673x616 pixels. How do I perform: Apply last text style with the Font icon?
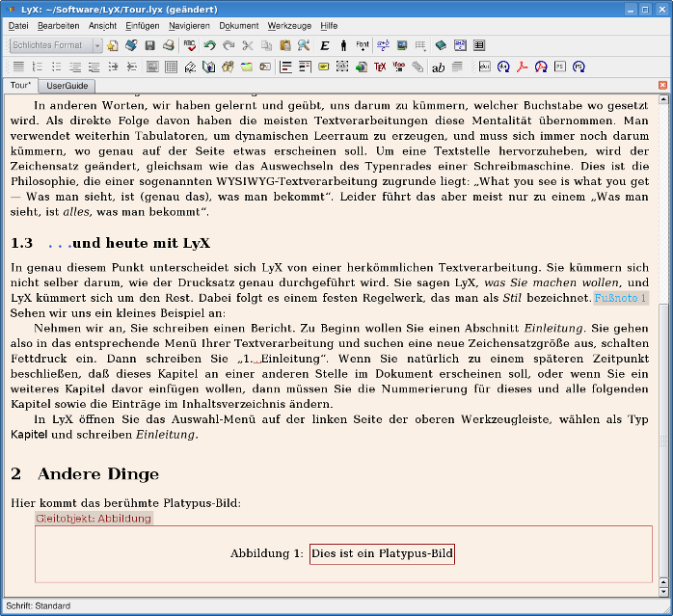[363, 45]
